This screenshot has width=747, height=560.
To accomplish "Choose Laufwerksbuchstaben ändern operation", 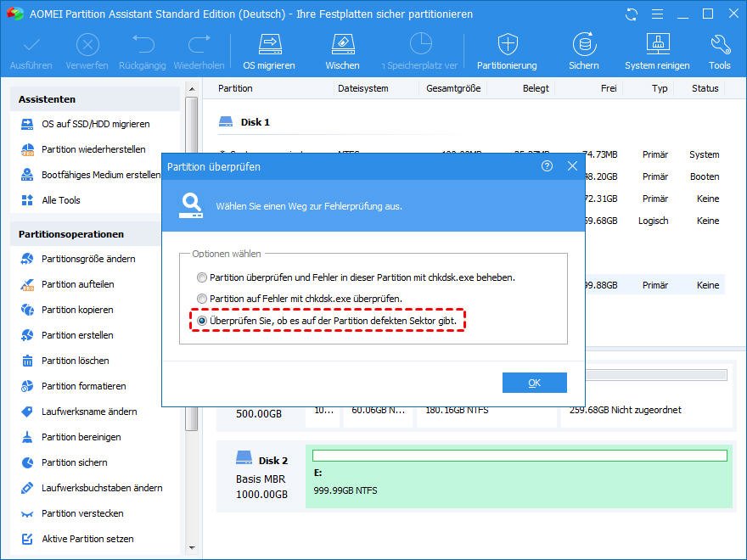I will [x=92, y=488].
